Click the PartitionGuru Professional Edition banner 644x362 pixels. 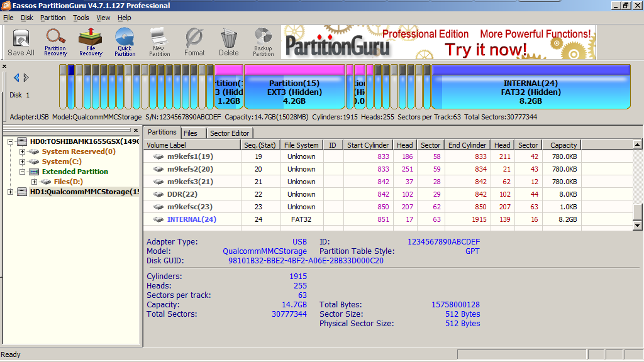coord(438,42)
